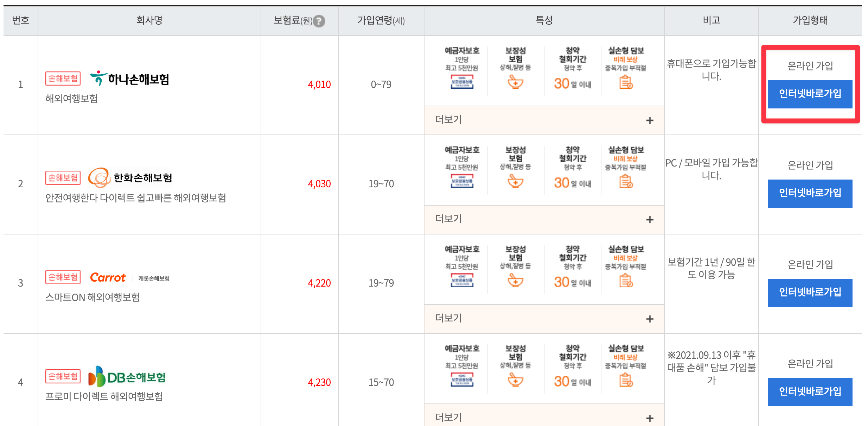Image resolution: width=868 pixels, height=426 pixels.
Task: Click note 휴대폰으로 가입가능합니다
Action: point(711,70)
